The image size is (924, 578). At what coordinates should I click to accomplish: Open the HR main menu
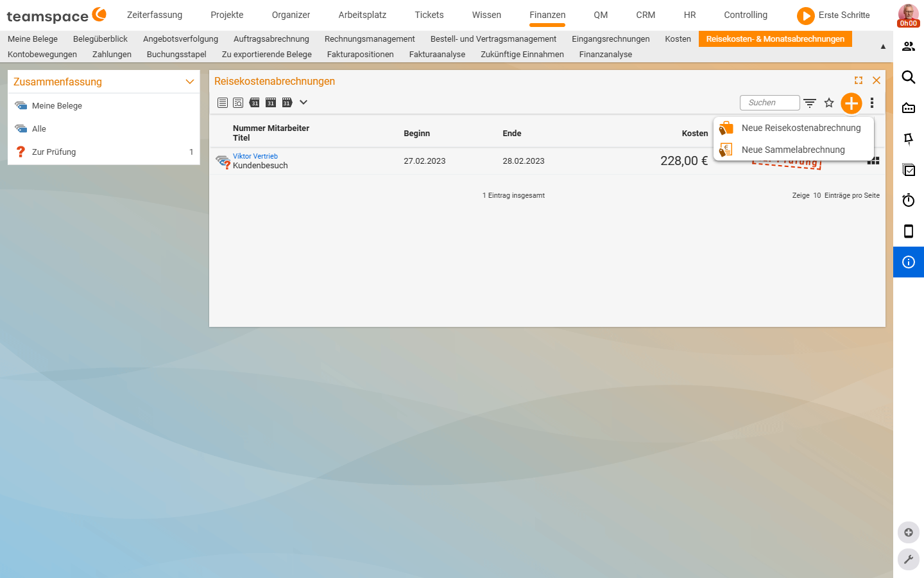tap(690, 15)
